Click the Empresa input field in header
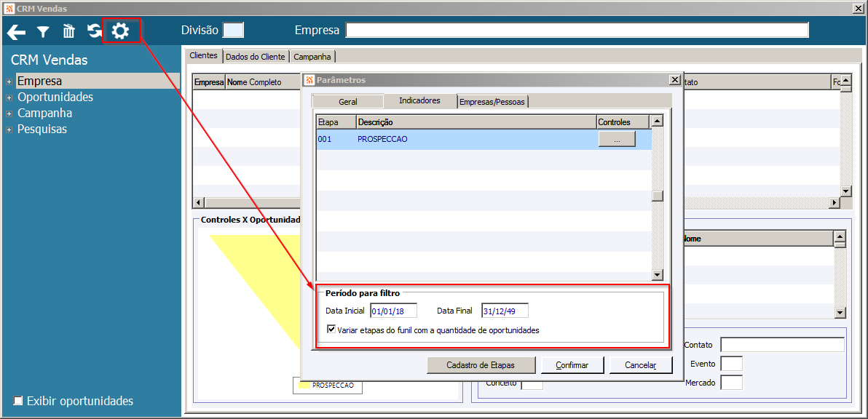This screenshot has height=419, width=868. click(x=577, y=30)
